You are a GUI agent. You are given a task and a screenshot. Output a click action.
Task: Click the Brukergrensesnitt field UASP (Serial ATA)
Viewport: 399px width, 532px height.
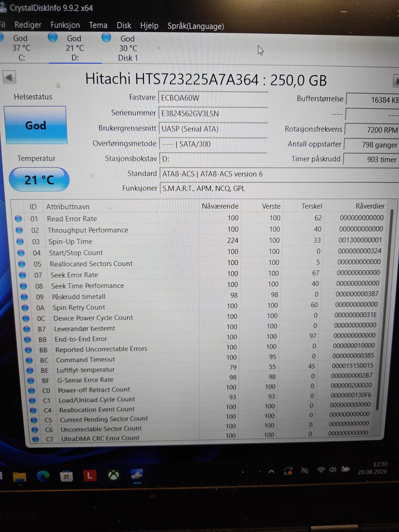click(213, 129)
